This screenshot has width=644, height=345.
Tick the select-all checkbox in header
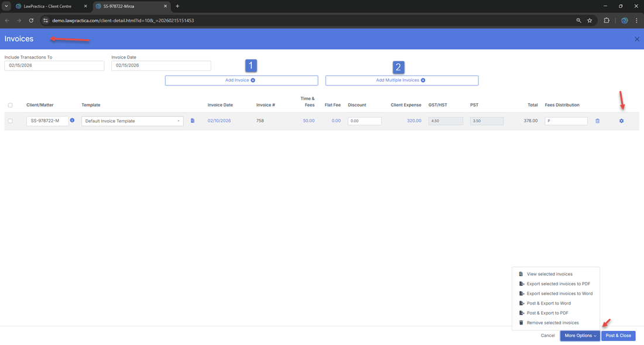click(x=10, y=105)
